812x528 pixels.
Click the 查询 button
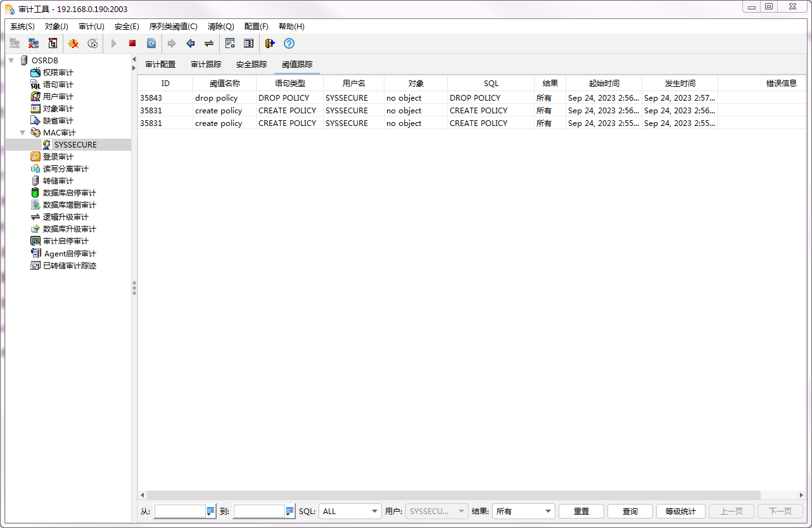[630, 512]
